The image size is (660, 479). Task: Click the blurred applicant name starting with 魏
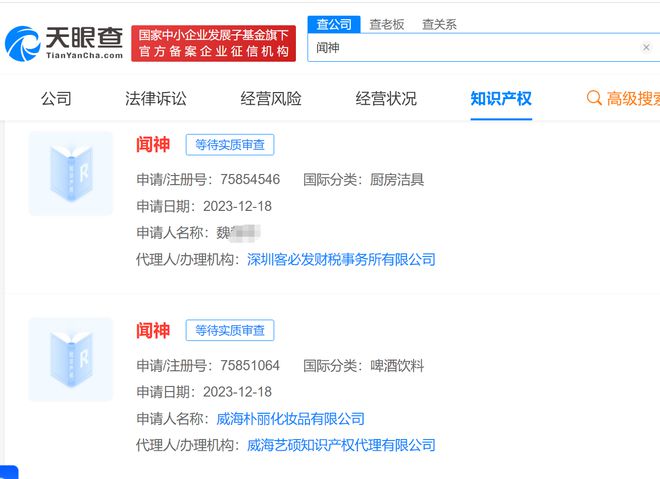coord(238,233)
